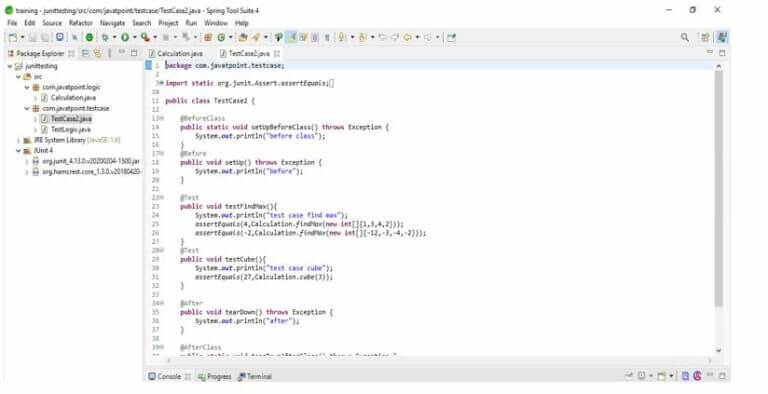The width and height of the screenshot is (768, 394).
Task: Open the Refactor menu
Action: 81,23
